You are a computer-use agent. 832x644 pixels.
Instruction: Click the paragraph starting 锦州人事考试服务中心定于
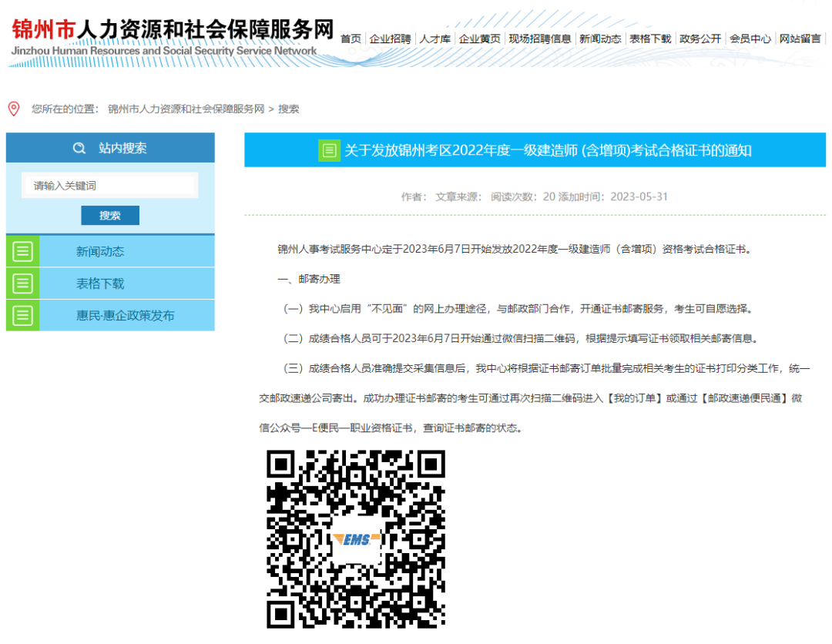coord(515,250)
